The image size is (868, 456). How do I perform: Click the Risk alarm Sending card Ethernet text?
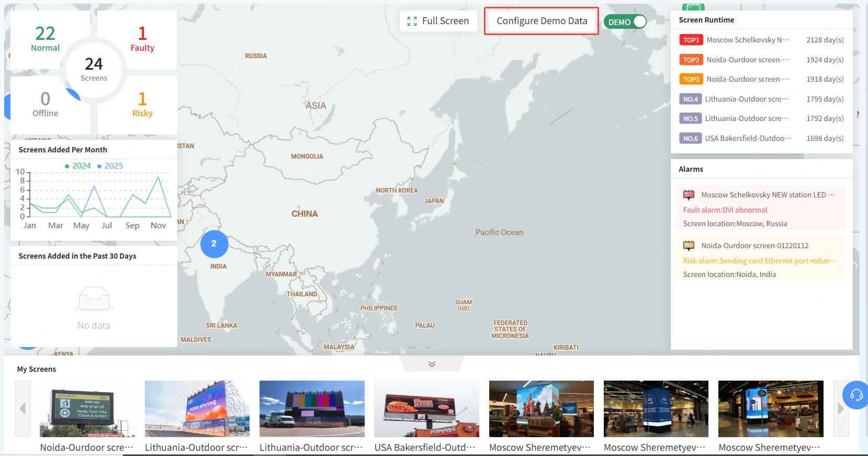coord(760,261)
